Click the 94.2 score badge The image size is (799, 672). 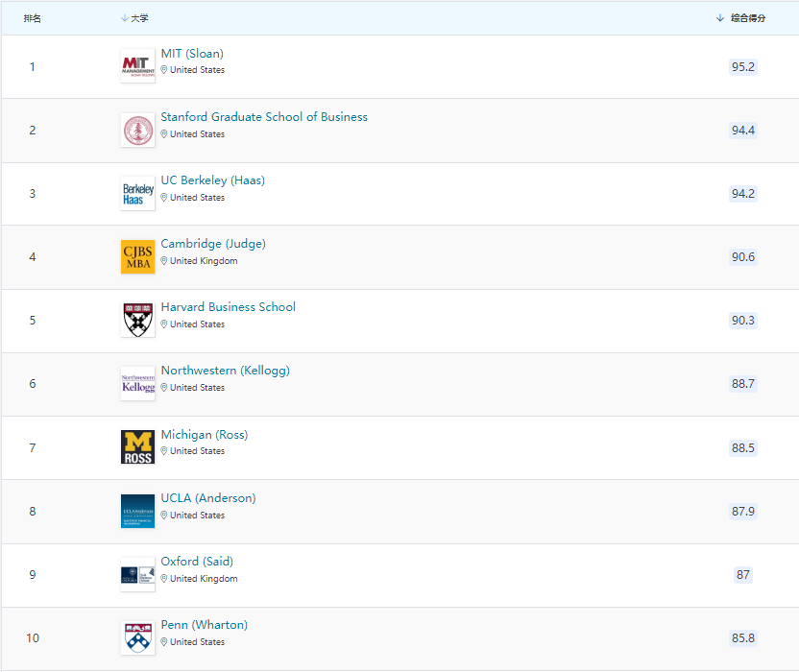(x=743, y=194)
